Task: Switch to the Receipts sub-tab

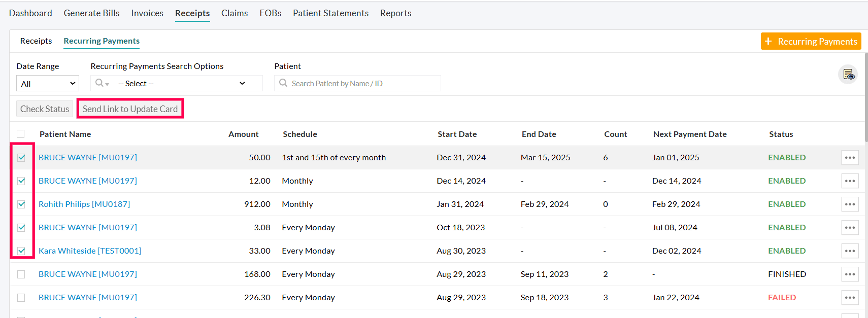Action: (x=36, y=41)
